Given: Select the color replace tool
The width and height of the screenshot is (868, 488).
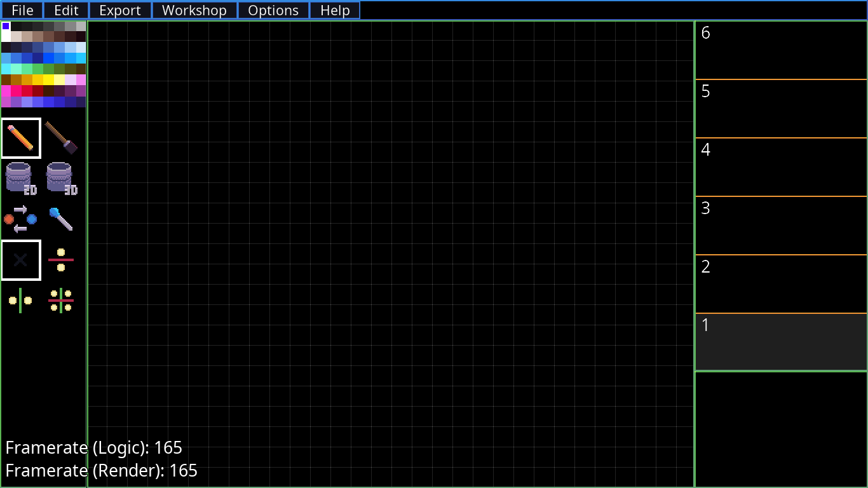Looking at the screenshot, I should (x=21, y=219).
